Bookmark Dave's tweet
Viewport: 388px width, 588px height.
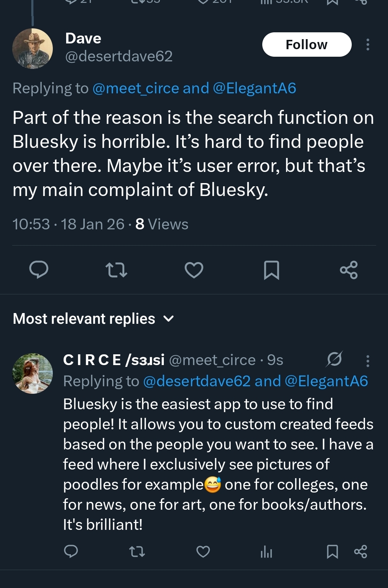tap(272, 270)
